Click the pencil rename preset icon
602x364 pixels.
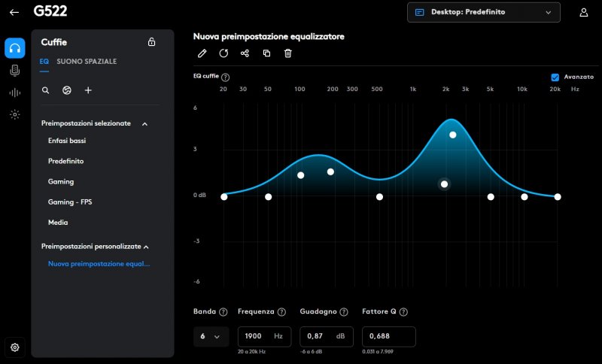click(x=202, y=53)
